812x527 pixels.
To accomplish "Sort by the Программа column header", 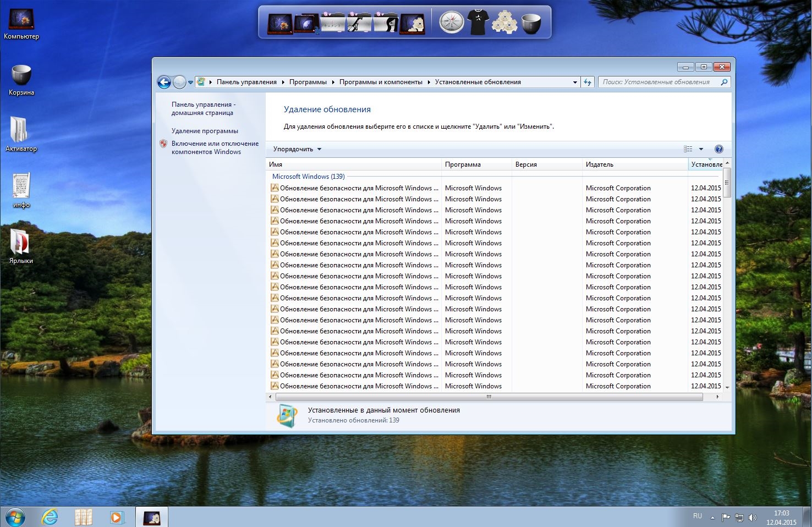I will (x=477, y=164).
